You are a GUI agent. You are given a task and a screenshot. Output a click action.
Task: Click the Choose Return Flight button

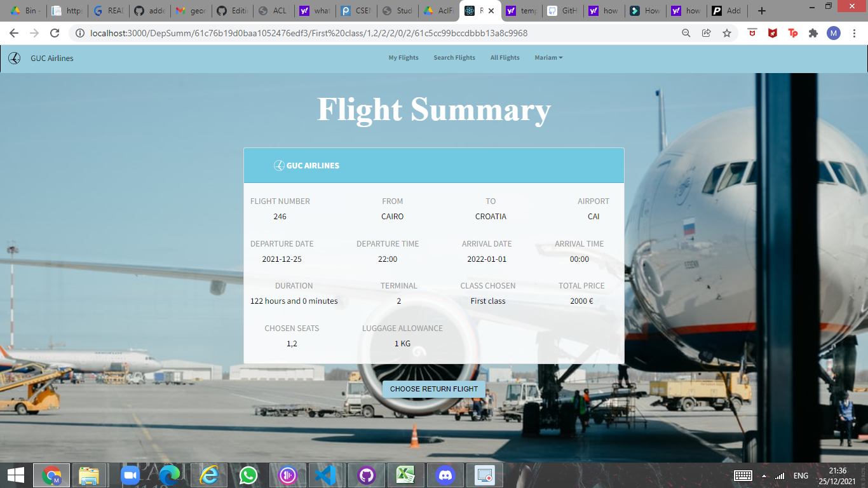pyautogui.click(x=434, y=389)
